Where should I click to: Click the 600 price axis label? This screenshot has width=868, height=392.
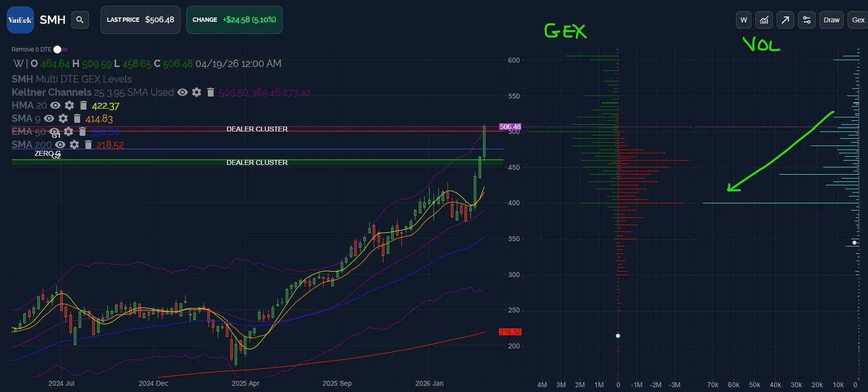coord(514,60)
